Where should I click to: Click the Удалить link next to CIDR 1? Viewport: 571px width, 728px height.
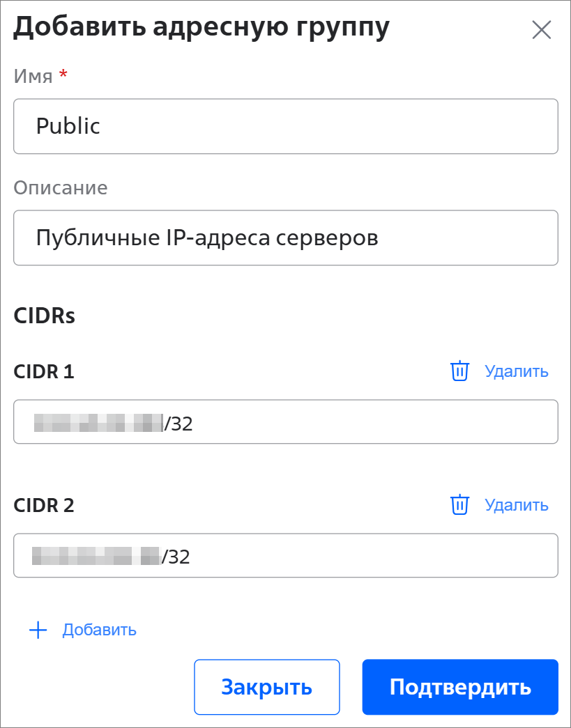pos(517,371)
